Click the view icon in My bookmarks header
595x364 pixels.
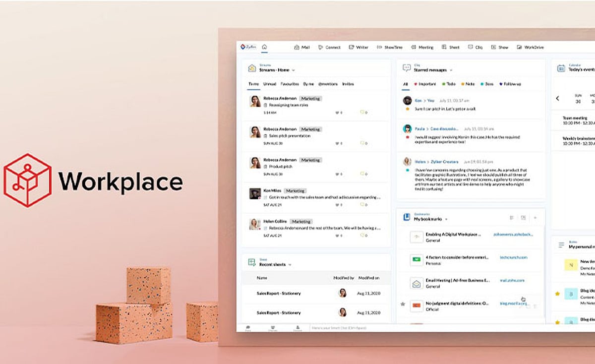click(x=523, y=218)
